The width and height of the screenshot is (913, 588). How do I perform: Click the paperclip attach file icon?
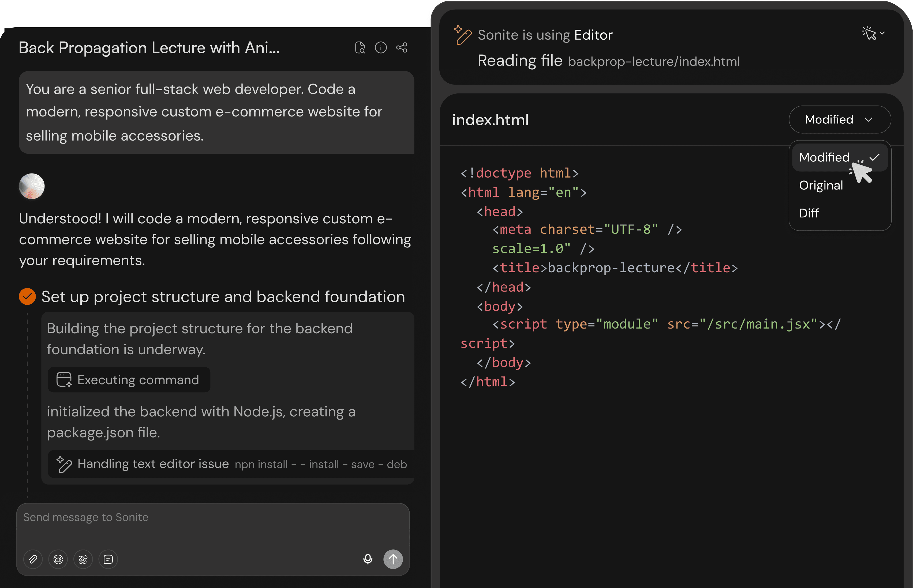[x=33, y=559]
